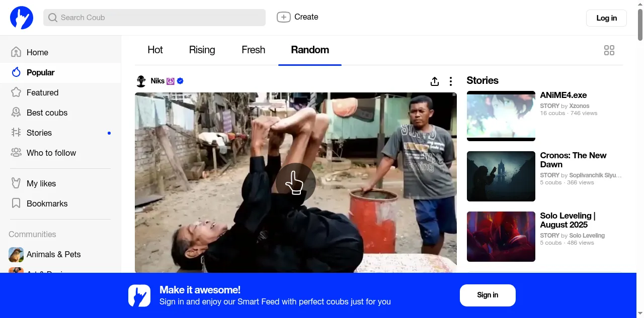Open the three-dot more options menu
The image size is (644, 318).
click(451, 81)
